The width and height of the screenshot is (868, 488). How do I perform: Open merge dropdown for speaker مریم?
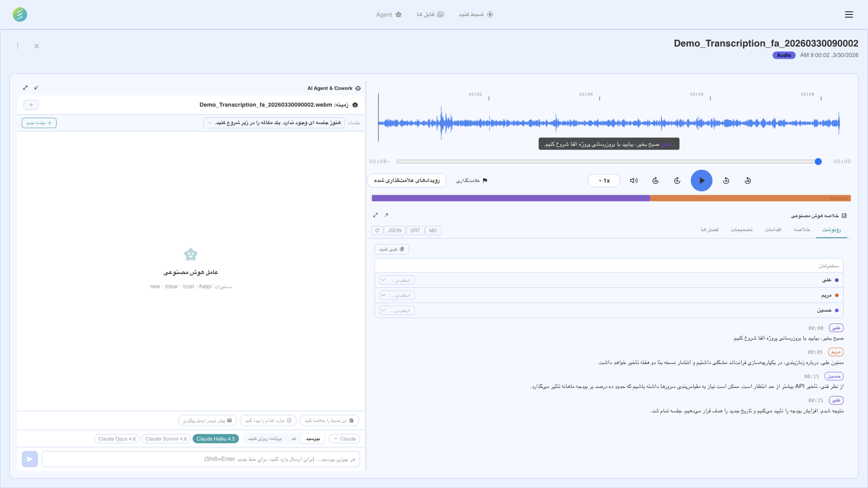[x=397, y=296]
